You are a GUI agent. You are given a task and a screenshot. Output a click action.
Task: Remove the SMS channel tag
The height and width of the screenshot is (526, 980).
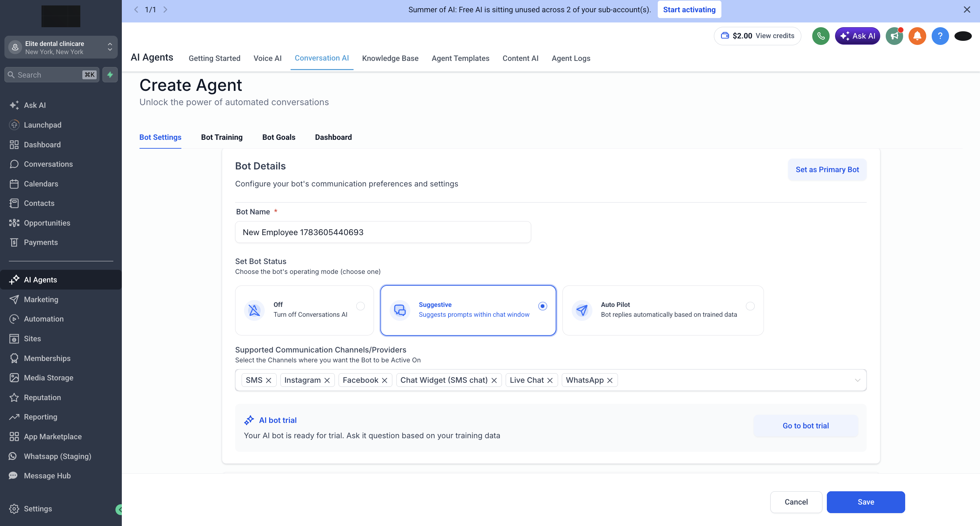tap(268, 380)
